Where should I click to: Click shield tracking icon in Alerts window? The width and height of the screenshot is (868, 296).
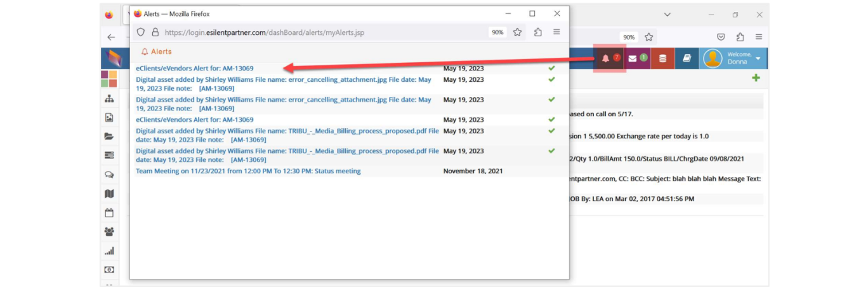pos(141,32)
